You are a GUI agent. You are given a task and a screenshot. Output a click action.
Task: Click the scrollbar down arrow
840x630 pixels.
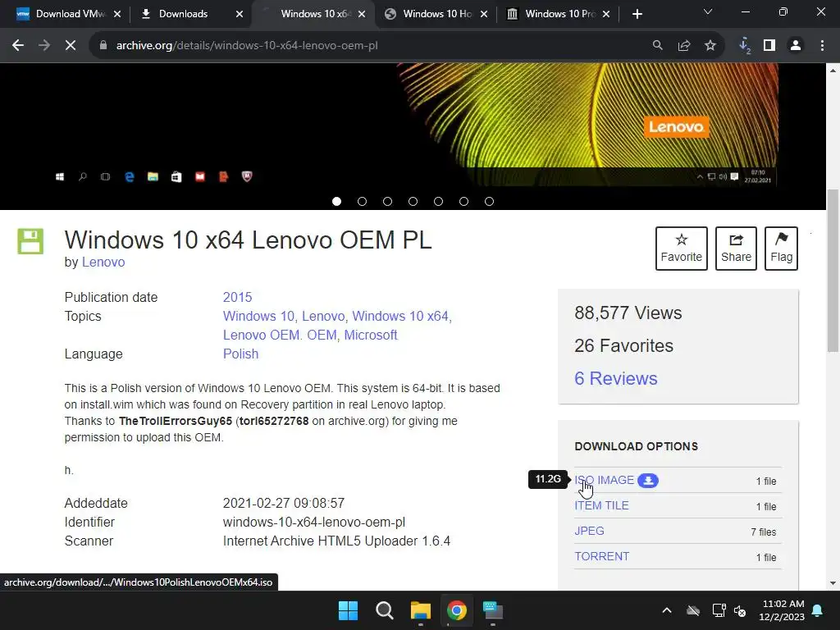click(x=833, y=583)
